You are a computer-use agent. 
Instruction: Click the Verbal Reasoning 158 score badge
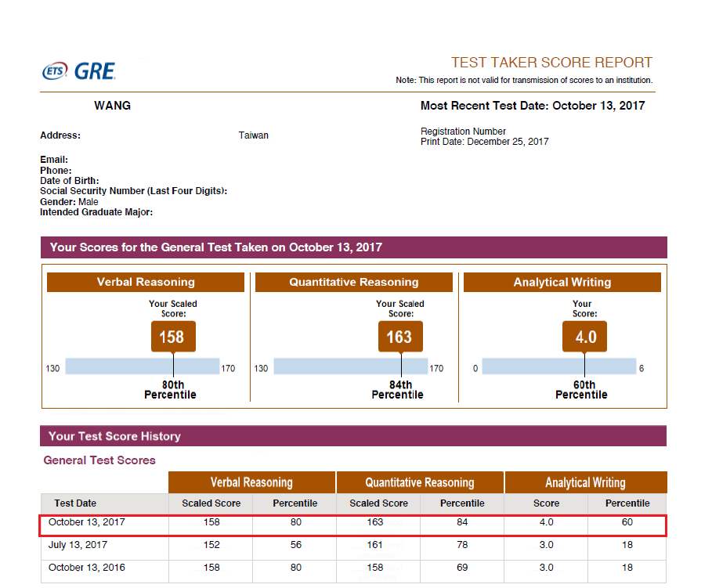173,337
